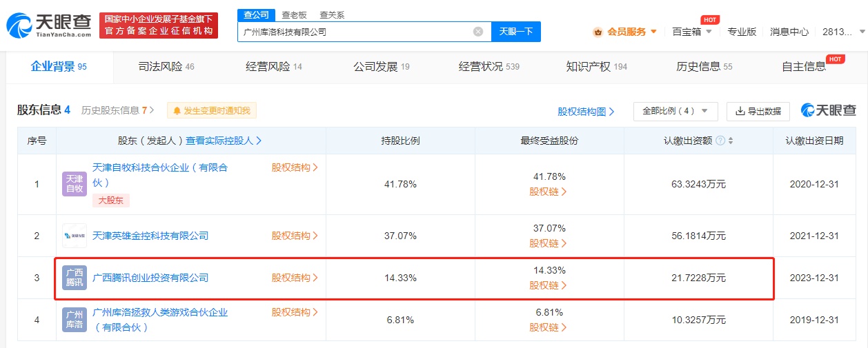Expand the 会员服务 dropdown menu
868x348 pixels.
625,32
